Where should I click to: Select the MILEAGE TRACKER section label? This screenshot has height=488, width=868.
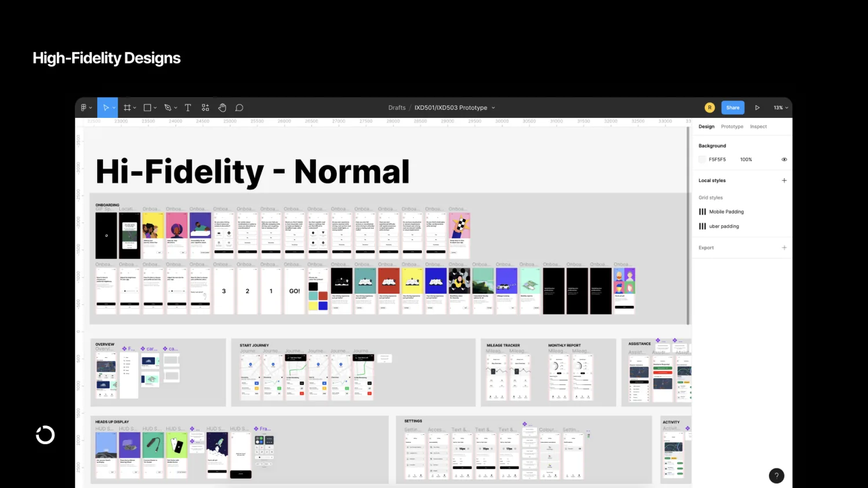503,345
